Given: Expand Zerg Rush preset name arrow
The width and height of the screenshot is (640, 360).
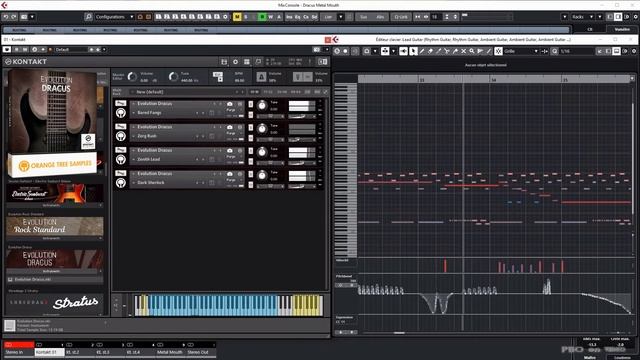Looking at the screenshot, I should (x=133, y=136).
